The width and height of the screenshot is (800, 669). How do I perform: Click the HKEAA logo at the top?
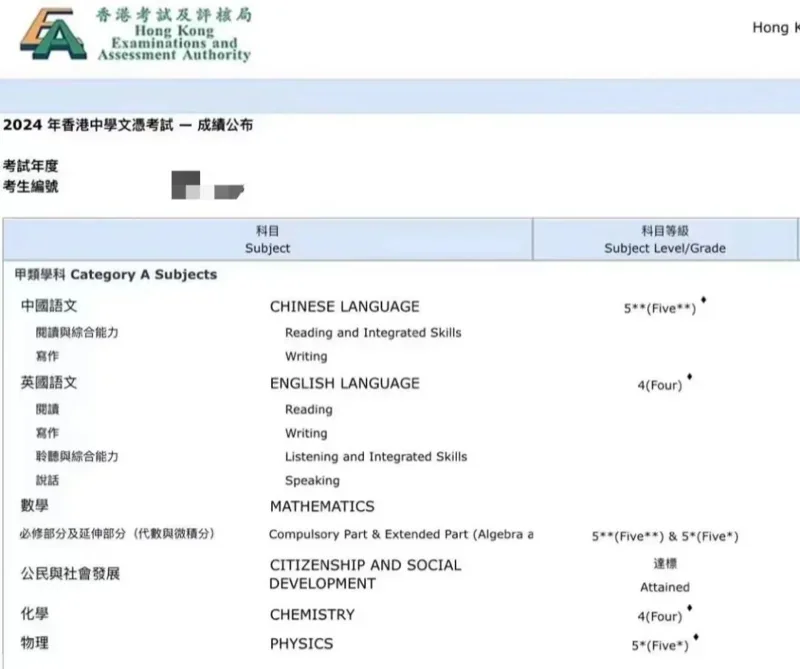pos(53,34)
